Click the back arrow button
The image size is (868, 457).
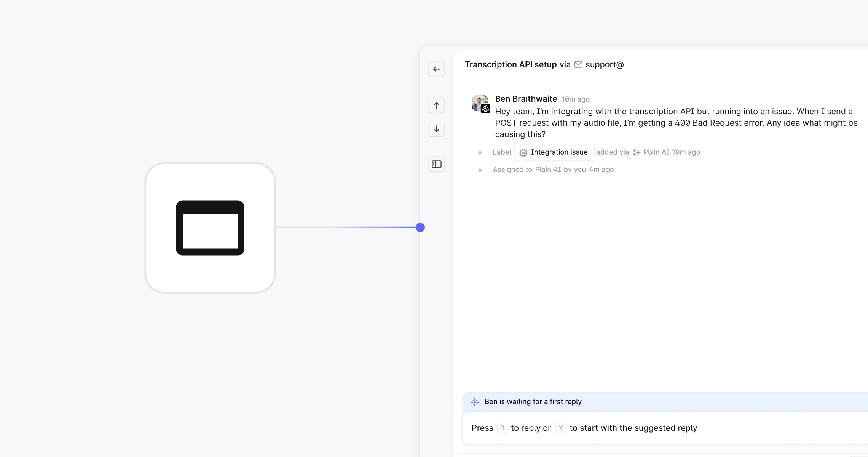pos(437,69)
